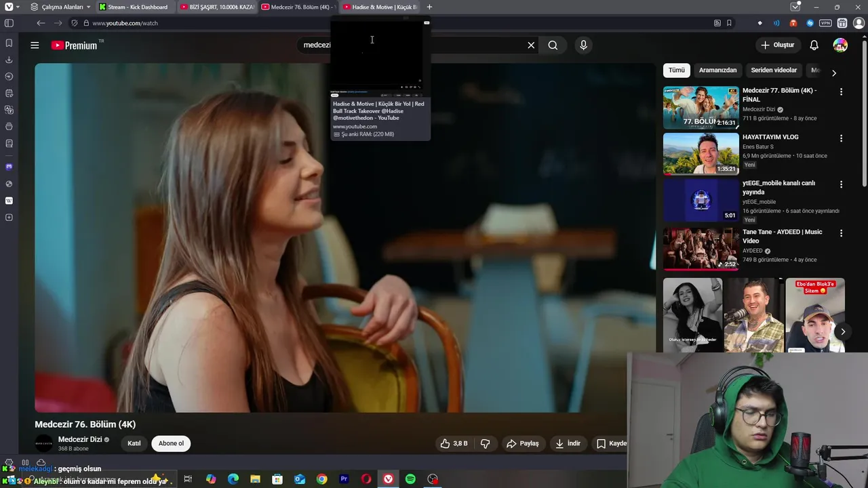Switch to the Stream - Kick Dashboard tab
This screenshot has width=868, height=488.
[134, 7]
